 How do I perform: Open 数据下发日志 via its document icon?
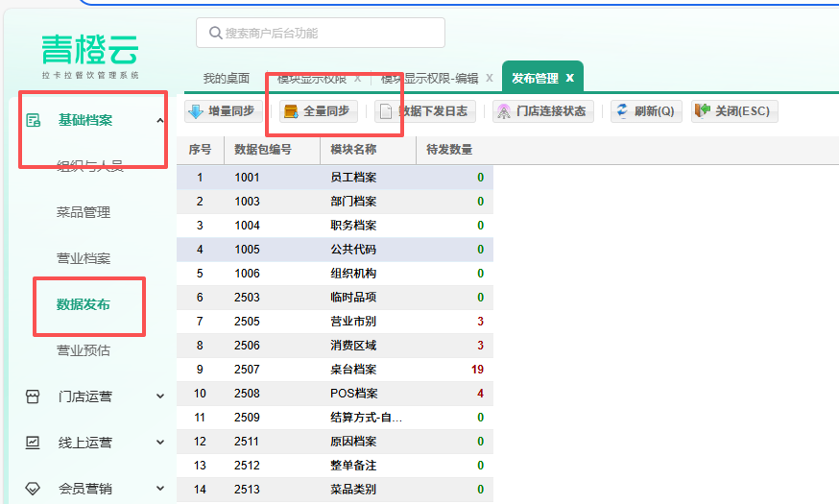pos(386,111)
